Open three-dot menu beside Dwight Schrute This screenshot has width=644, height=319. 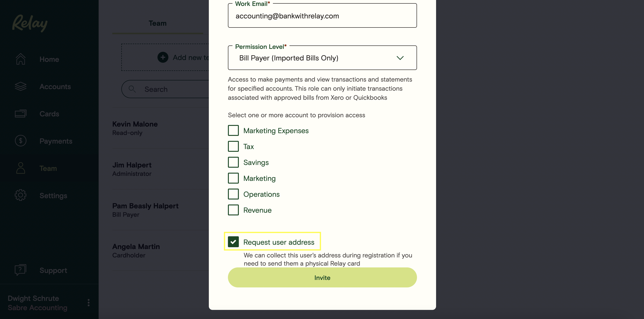pos(88,303)
